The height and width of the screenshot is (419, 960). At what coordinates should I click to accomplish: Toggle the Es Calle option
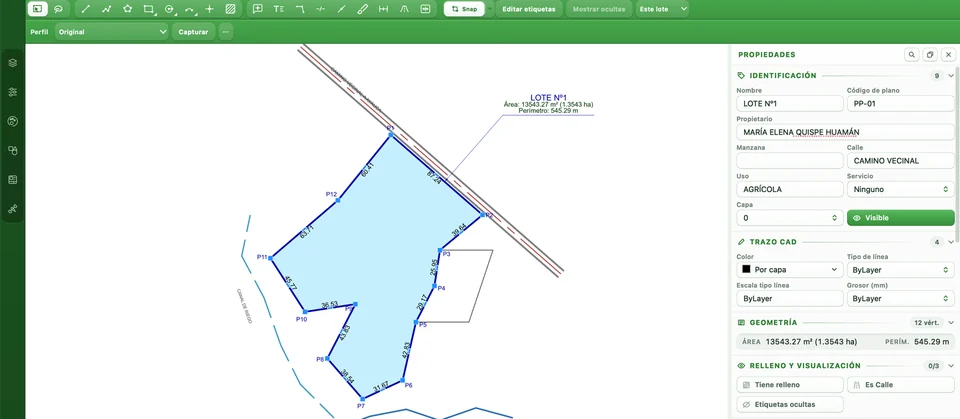tap(901, 385)
